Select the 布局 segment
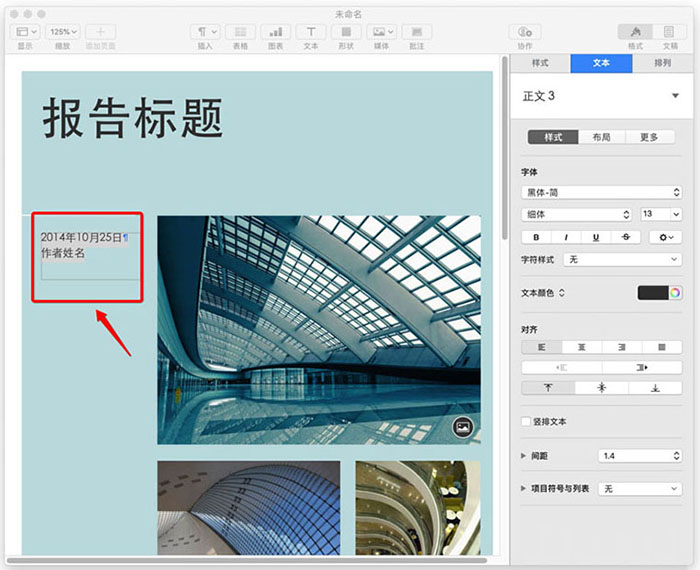 tap(601, 137)
